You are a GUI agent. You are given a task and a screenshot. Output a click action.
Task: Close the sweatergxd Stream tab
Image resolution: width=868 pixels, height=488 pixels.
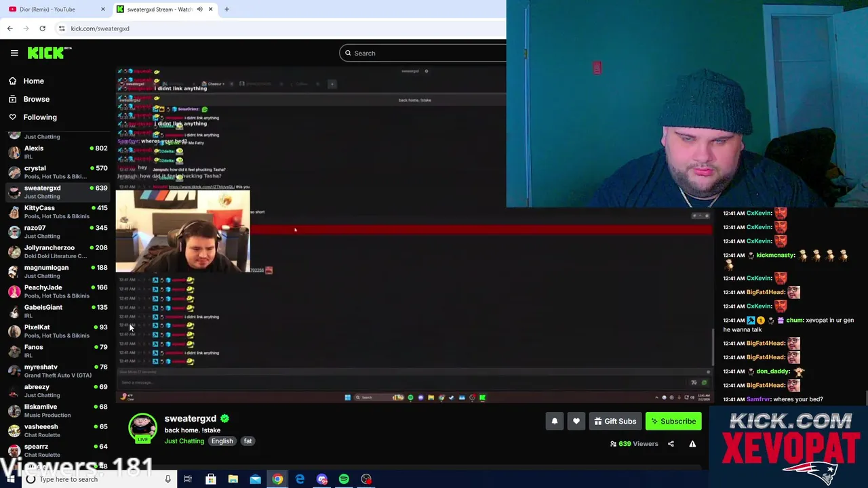(210, 9)
